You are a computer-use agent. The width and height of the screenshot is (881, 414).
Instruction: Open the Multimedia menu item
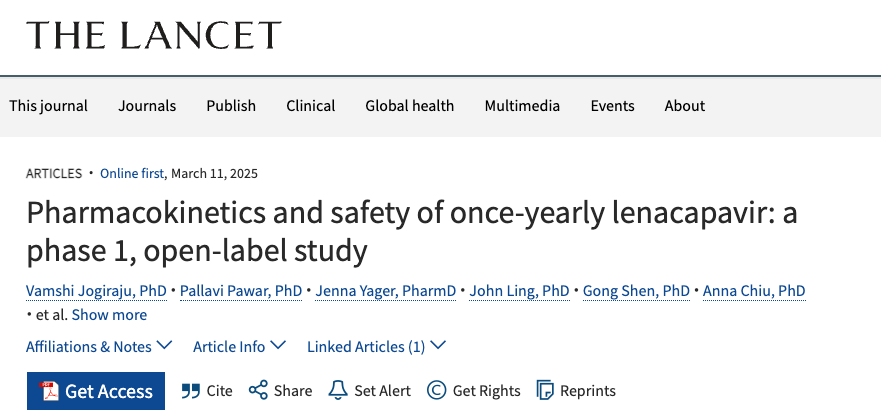pos(522,106)
